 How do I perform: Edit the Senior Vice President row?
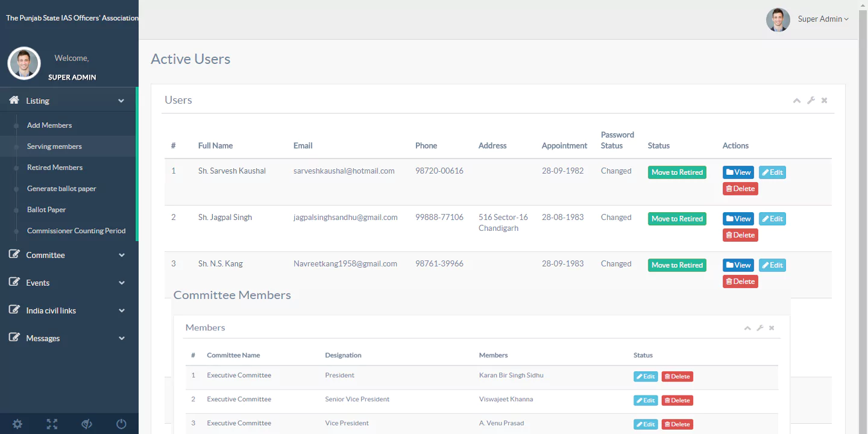(x=646, y=400)
